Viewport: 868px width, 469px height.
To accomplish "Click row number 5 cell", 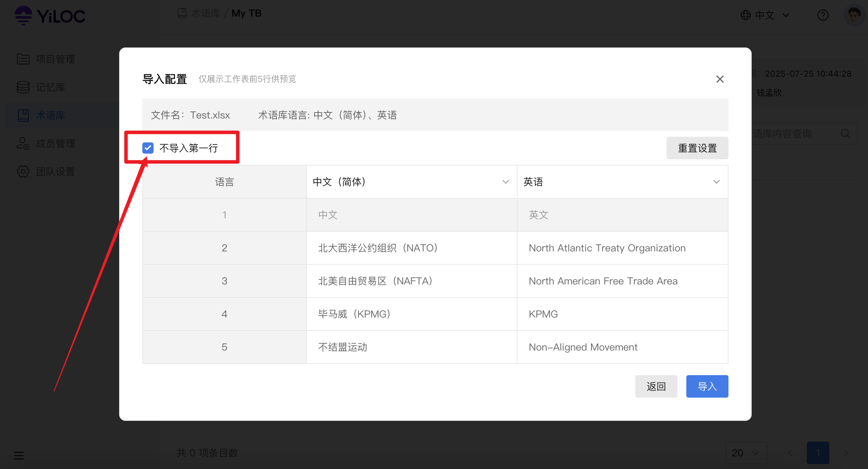I will [x=225, y=347].
